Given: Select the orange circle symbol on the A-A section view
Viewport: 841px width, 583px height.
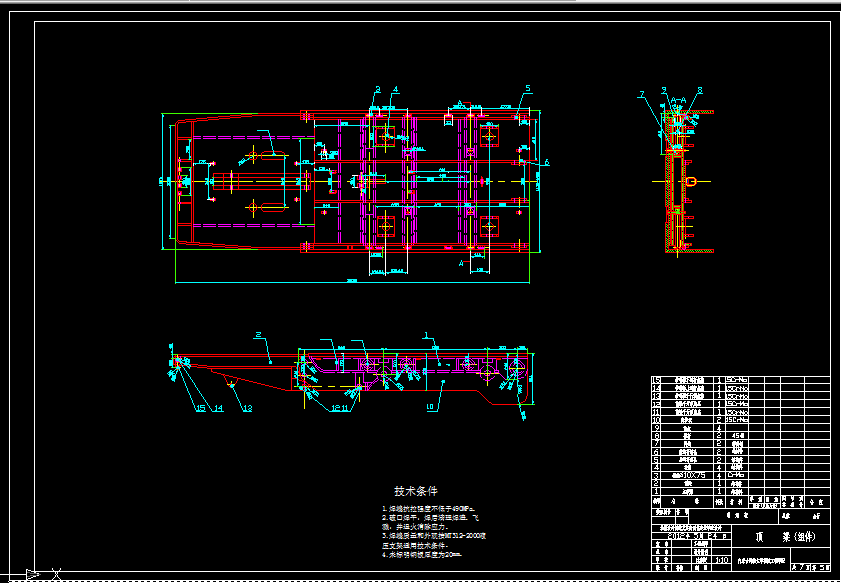Looking at the screenshot, I should [691, 181].
